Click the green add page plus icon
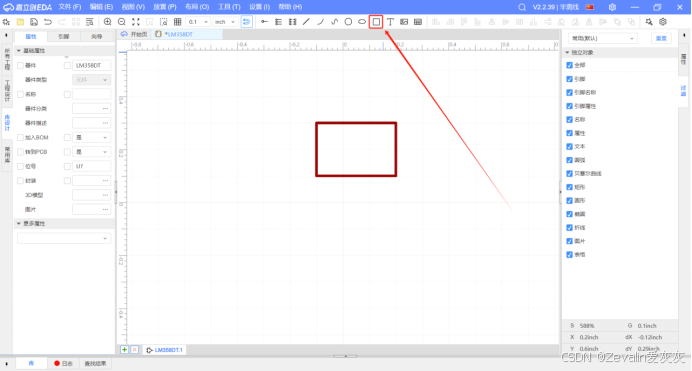The width and height of the screenshot is (692, 371). tap(124, 349)
